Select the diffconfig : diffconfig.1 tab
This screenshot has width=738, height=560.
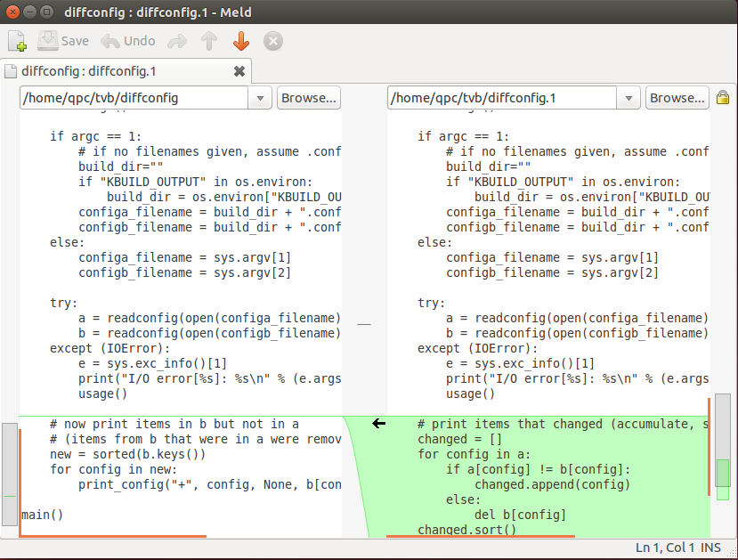89,71
